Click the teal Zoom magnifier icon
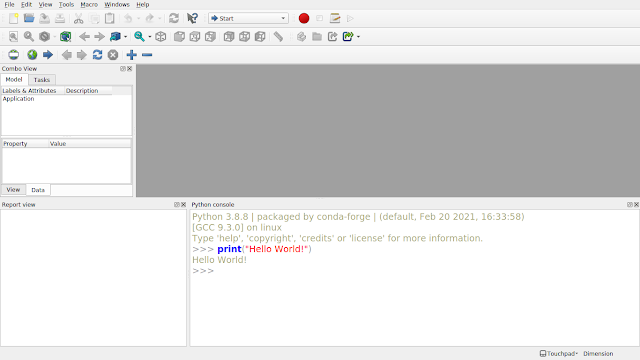 (x=139, y=37)
